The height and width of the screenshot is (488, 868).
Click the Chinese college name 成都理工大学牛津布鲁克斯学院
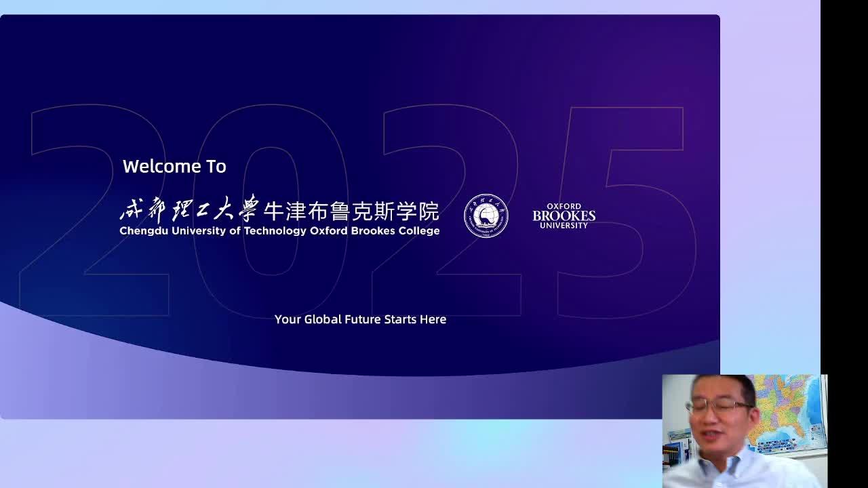[x=279, y=209]
